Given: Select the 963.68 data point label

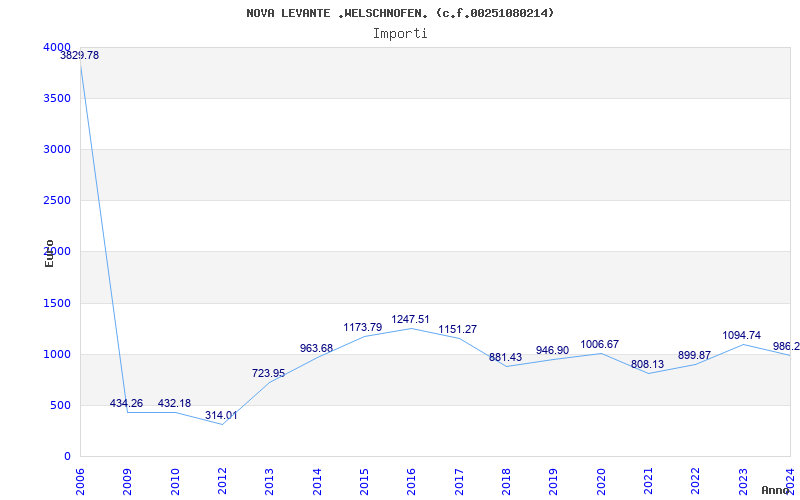Looking at the screenshot, I should pyautogui.click(x=316, y=348).
